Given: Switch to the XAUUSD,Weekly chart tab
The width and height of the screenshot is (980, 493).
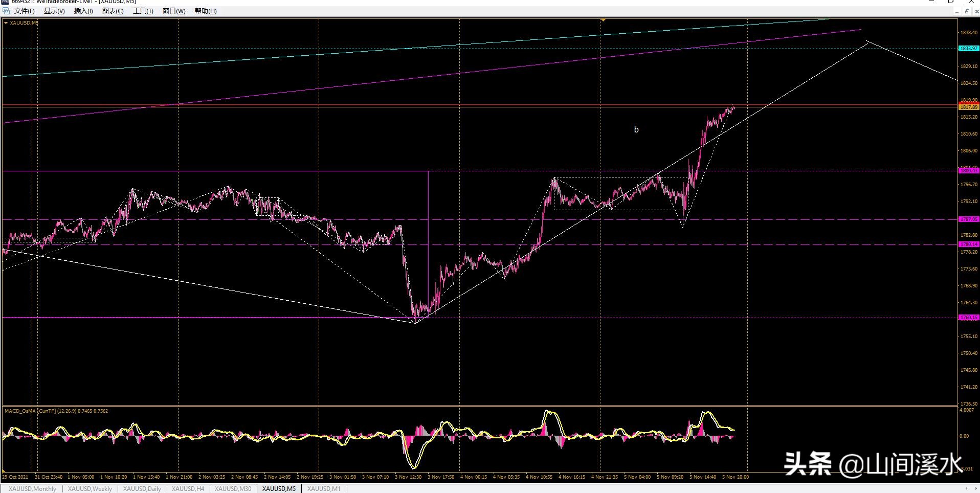Looking at the screenshot, I should click(x=90, y=489).
